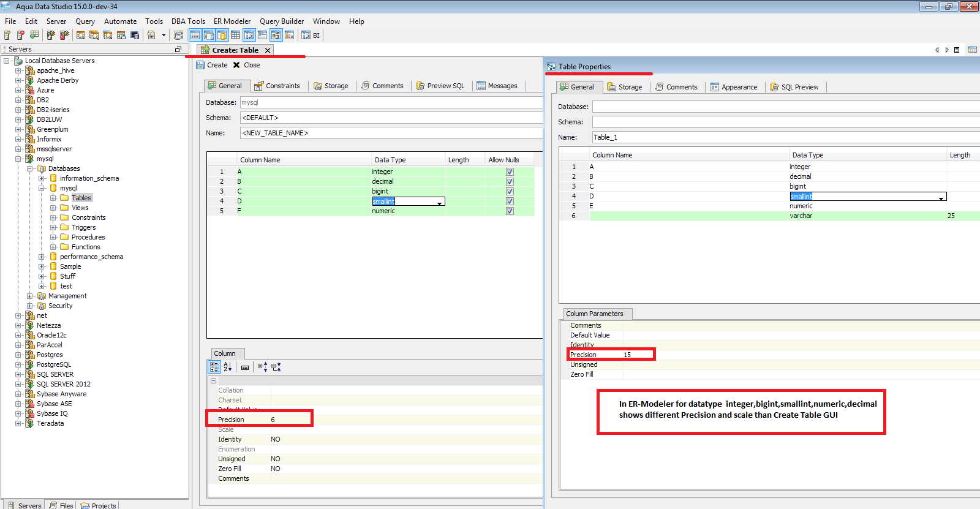Open the ER Modeler menu

coord(232,21)
